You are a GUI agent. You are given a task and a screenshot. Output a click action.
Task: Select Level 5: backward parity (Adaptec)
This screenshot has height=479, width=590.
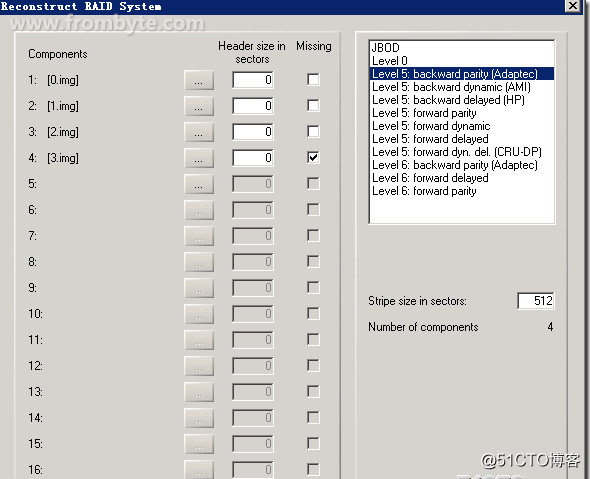462,74
